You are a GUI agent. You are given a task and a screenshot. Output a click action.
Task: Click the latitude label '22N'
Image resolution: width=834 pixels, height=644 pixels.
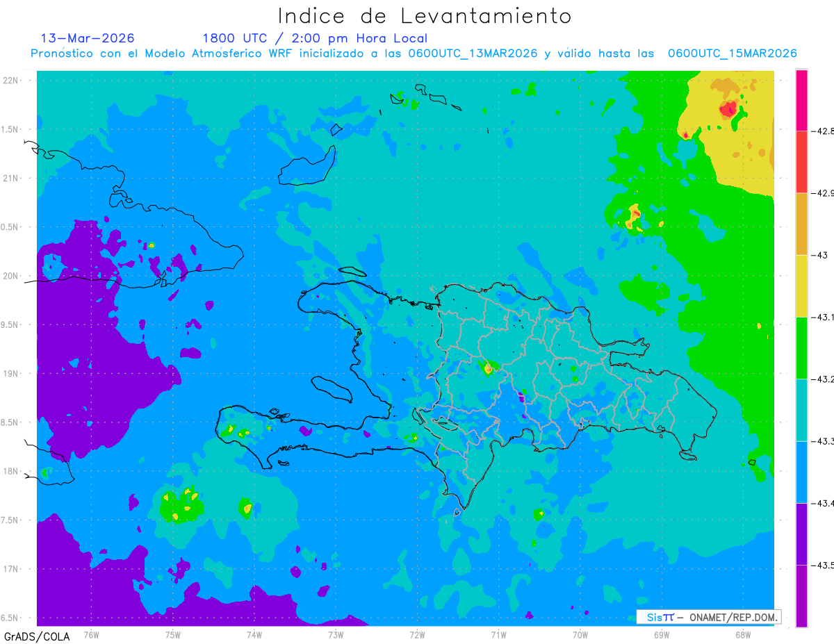tap(11, 80)
